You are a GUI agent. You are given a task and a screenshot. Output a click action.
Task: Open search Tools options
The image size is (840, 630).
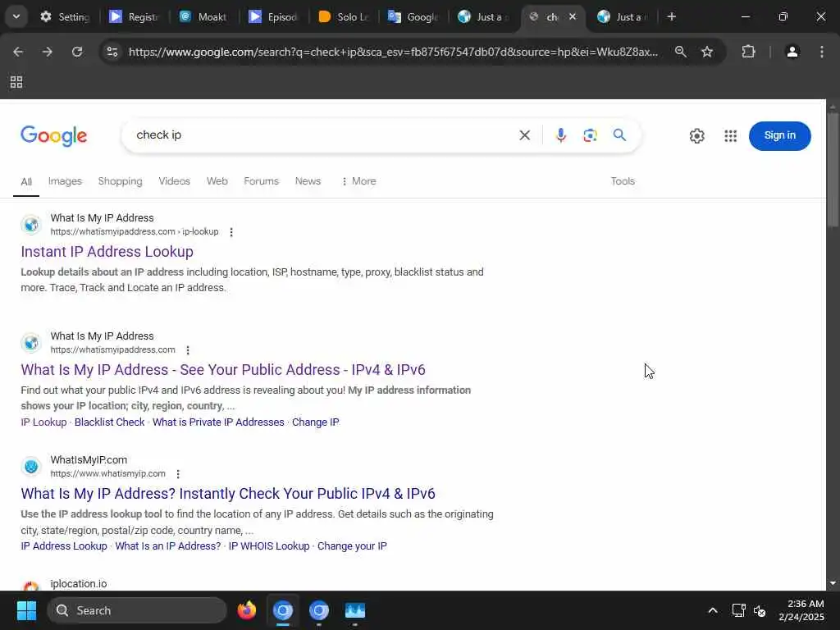[623, 181]
